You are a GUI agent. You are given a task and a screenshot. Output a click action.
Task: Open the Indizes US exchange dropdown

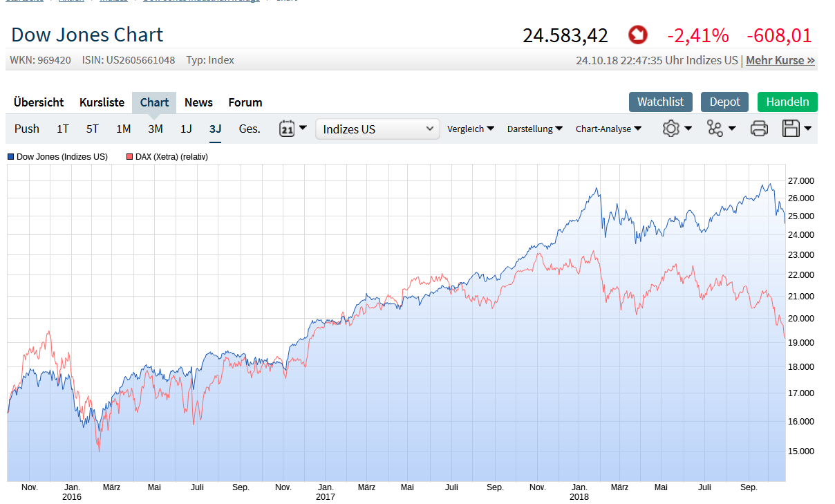pos(377,129)
